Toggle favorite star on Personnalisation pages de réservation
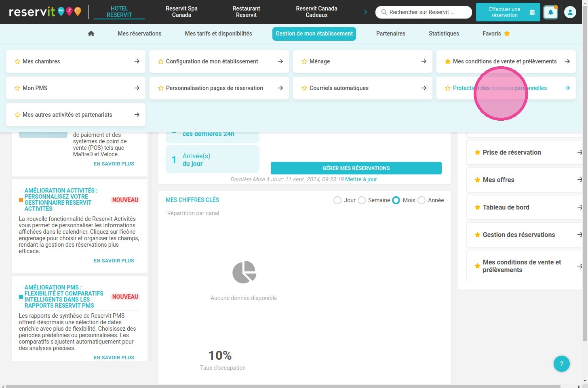Viewport: 588px width, 388px height. (x=161, y=88)
